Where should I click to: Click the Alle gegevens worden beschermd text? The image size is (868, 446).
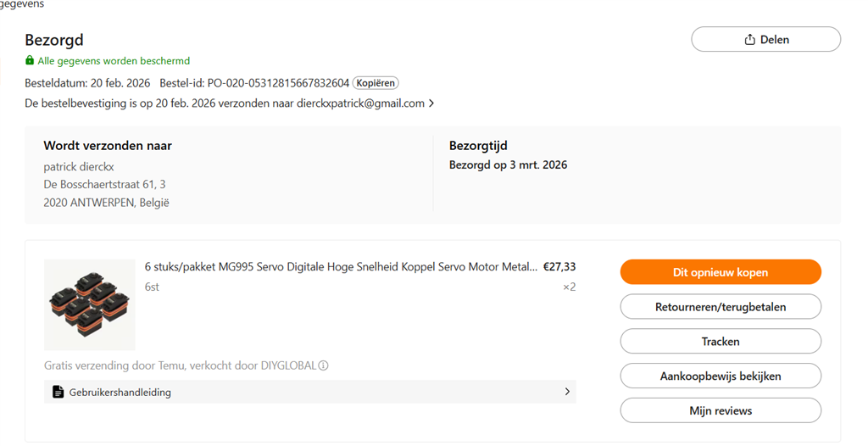pyautogui.click(x=114, y=61)
